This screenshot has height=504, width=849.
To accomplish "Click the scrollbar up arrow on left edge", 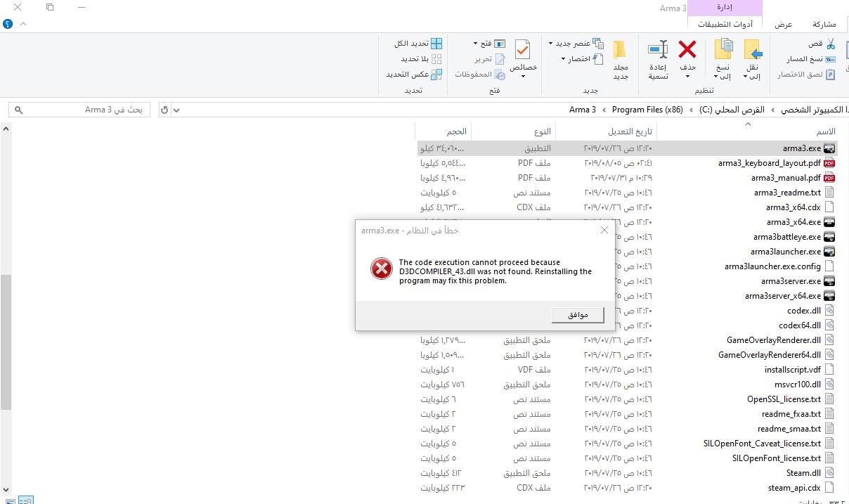I will [x=6, y=129].
